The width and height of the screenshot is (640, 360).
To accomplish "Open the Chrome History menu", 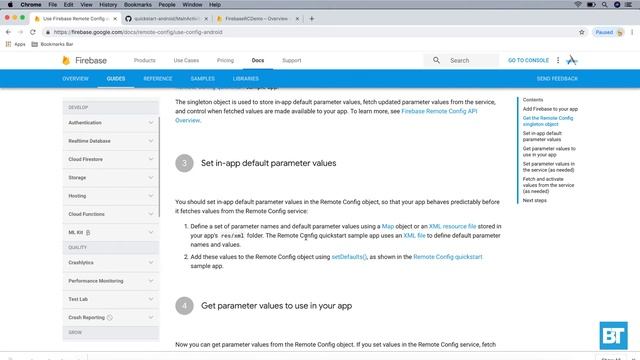I will 108,4.
